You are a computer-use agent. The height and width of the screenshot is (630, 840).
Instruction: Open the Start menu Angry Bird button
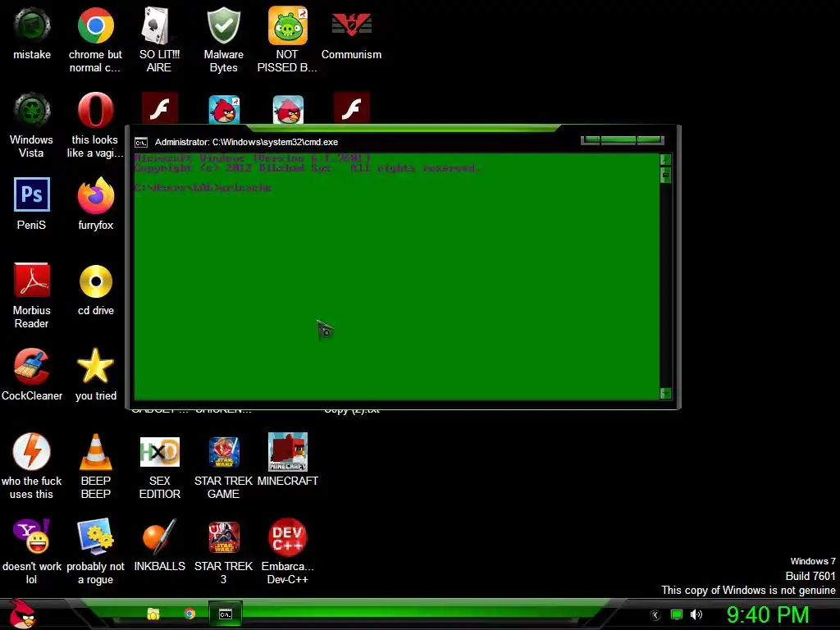coord(22,614)
